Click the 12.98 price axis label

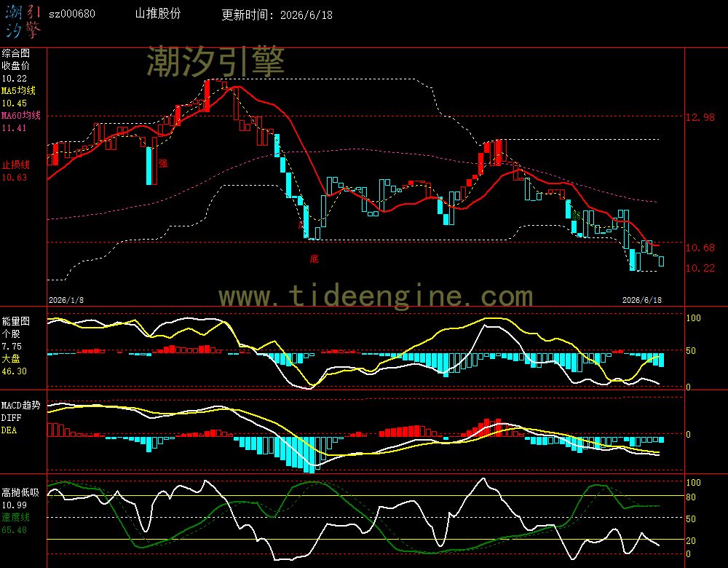[700, 117]
